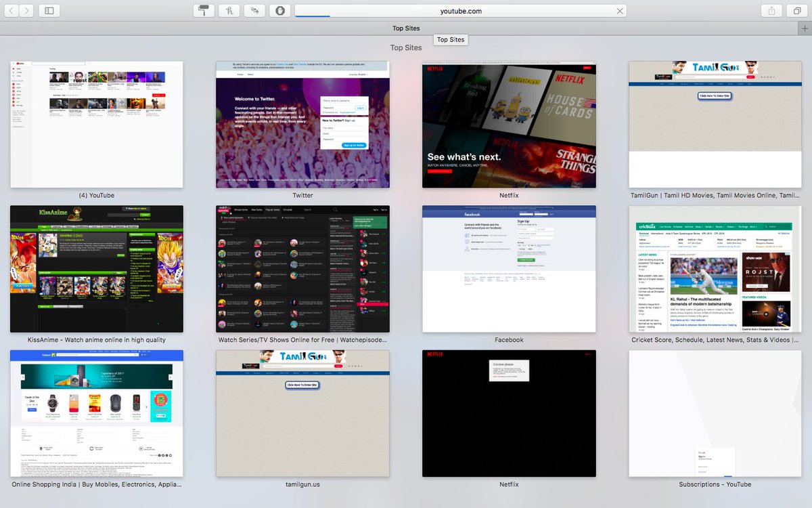Open the Subscriptions - YouTube thumbnail
This screenshot has height=508, width=812.
click(715, 413)
